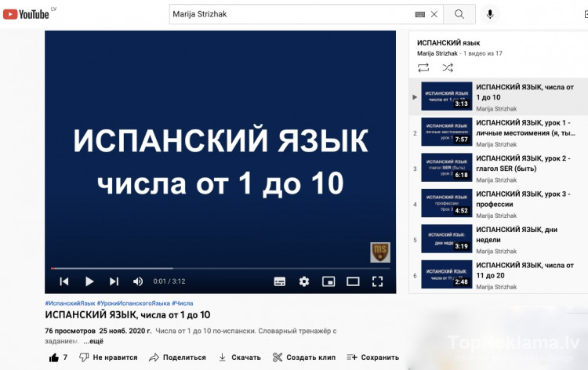Click the Поделиться share button
This screenshot has width=588, height=370.
coord(177,357)
